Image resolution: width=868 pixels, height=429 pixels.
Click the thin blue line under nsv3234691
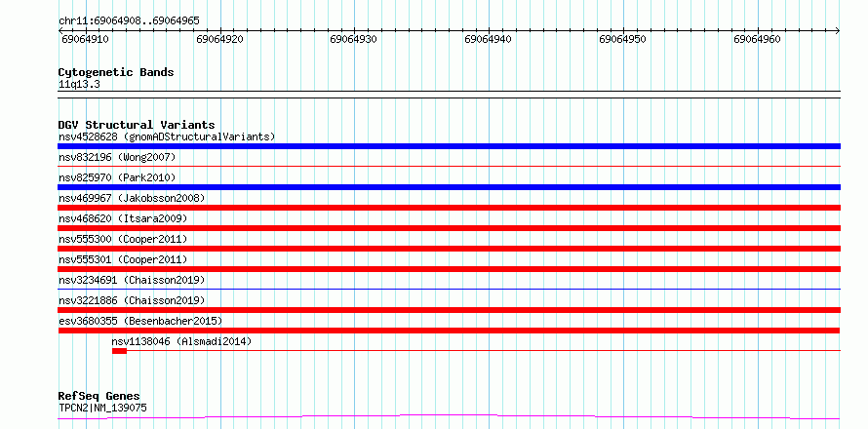tap(449, 289)
